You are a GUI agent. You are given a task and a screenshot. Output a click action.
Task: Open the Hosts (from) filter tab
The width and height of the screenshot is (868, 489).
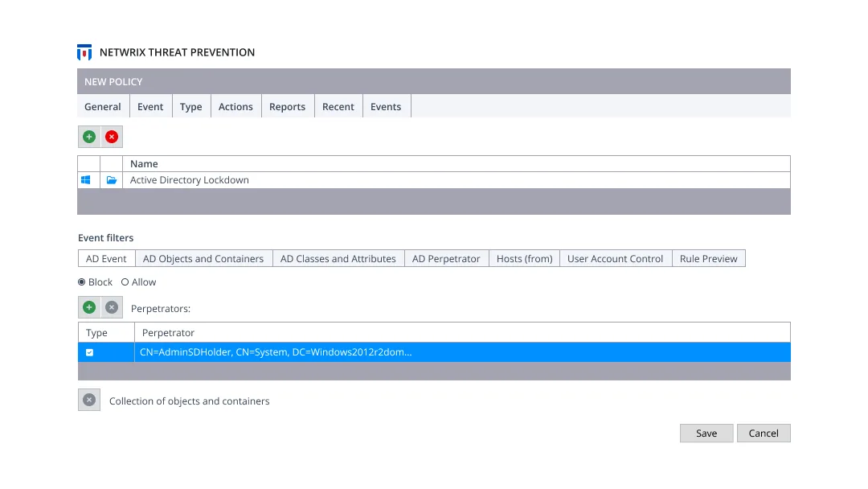point(525,259)
